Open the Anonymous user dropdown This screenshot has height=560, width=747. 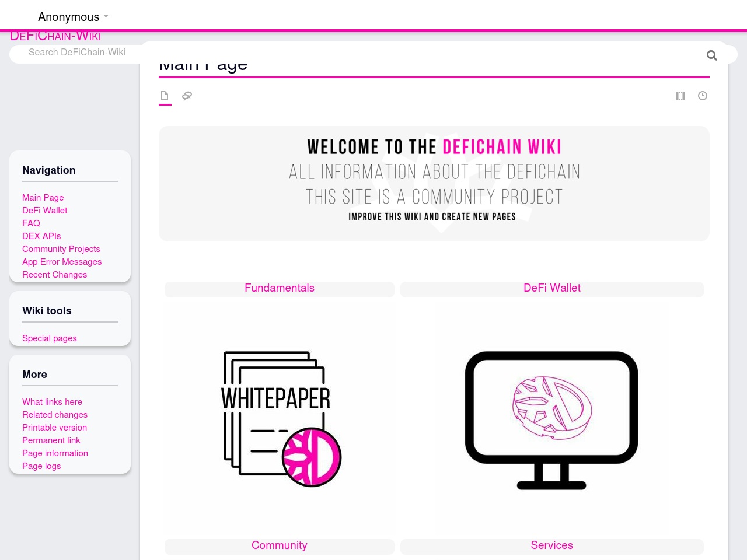click(x=73, y=17)
